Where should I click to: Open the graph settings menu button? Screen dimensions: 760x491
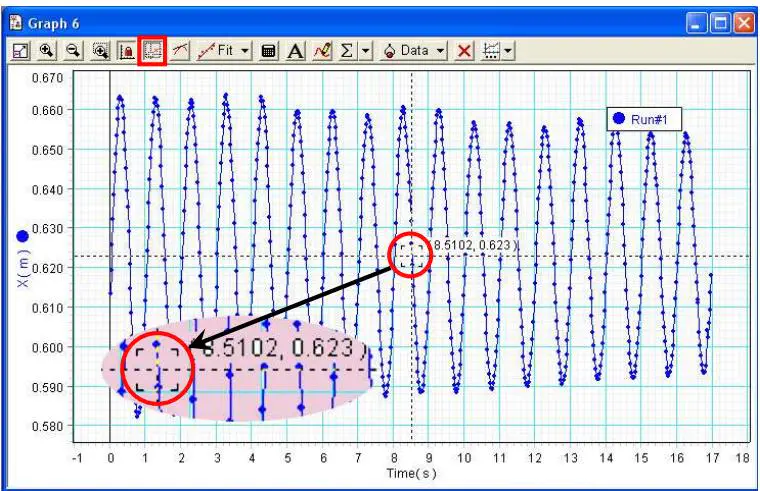click(x=496, y=48)
